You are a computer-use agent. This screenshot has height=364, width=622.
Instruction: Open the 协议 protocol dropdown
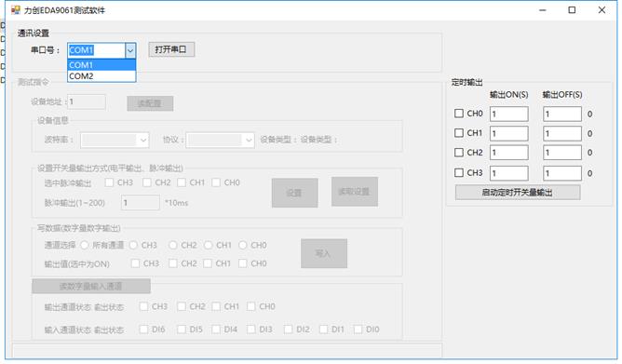[x=220, y=140]
